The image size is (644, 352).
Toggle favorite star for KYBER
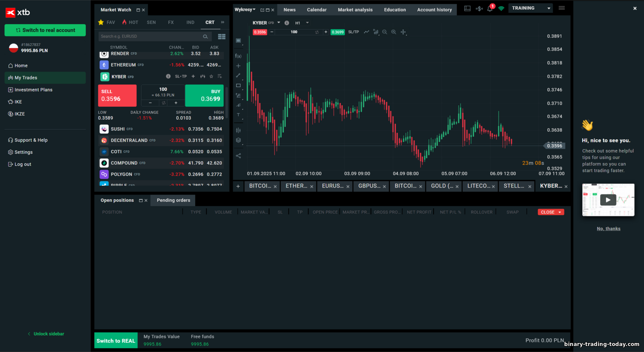[211, 76]
